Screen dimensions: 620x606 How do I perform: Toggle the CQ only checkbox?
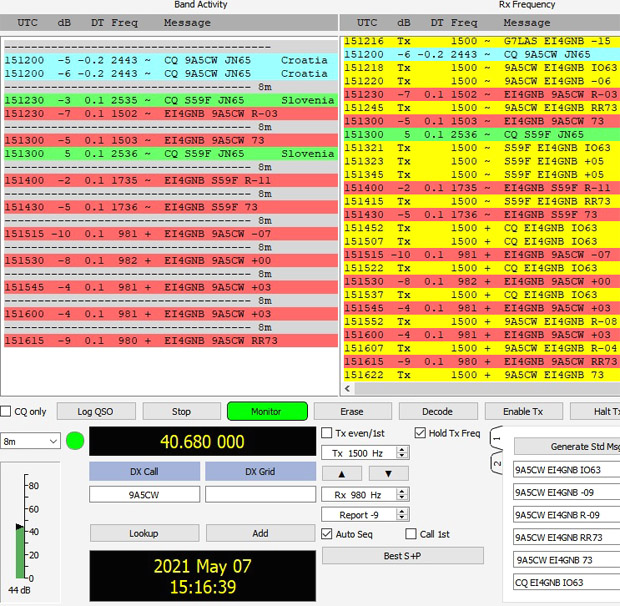click(x=6, y=412)
